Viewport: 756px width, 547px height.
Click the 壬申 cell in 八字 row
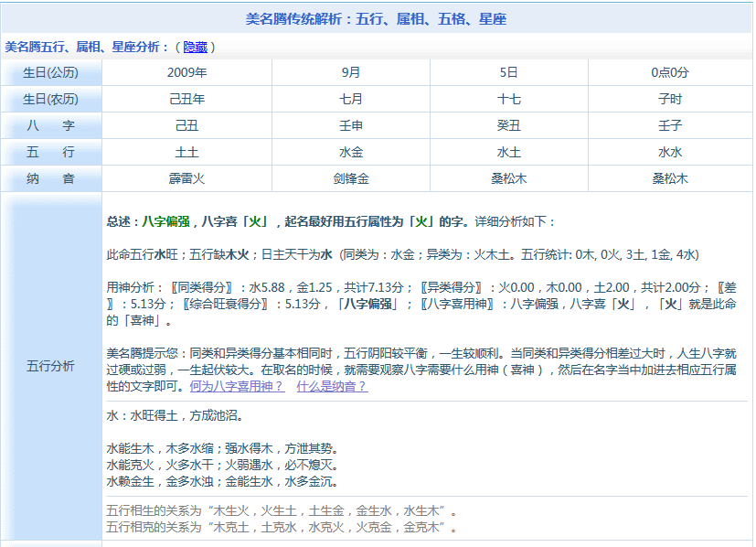coord(351,125)
